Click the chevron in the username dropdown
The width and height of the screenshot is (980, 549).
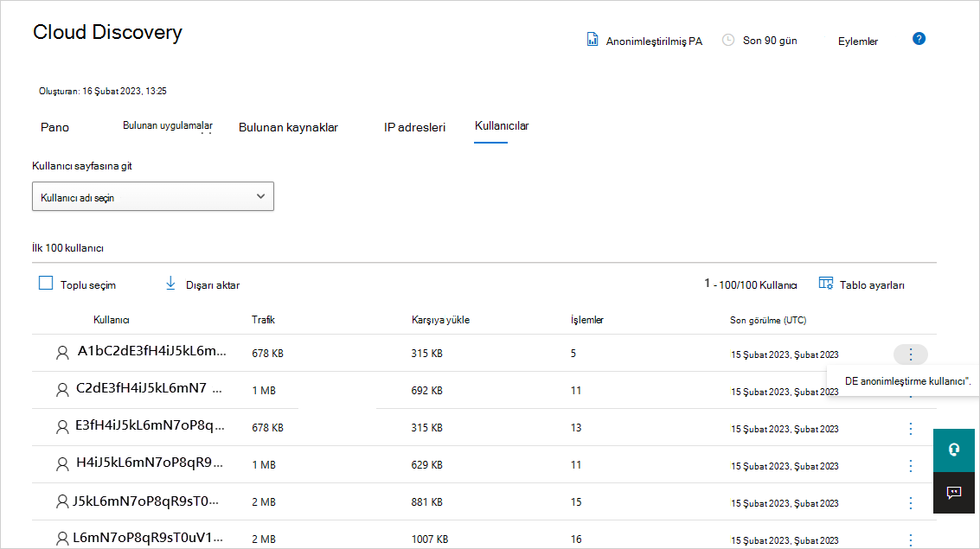260,196
